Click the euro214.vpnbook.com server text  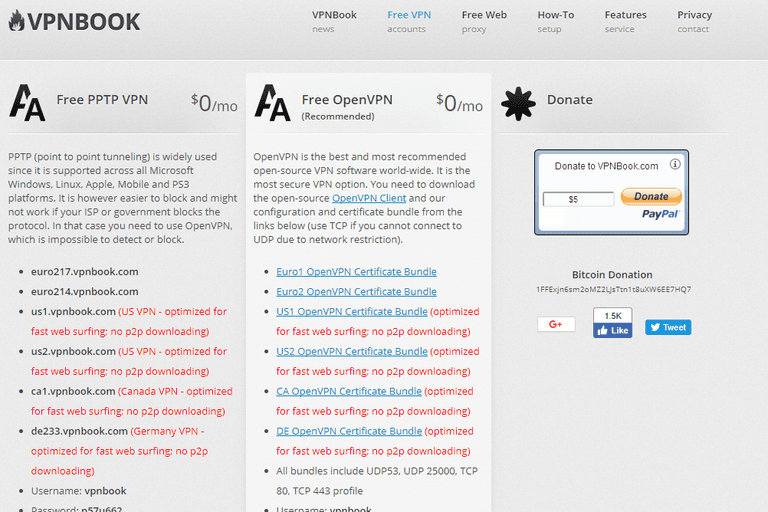click(85, 292)
